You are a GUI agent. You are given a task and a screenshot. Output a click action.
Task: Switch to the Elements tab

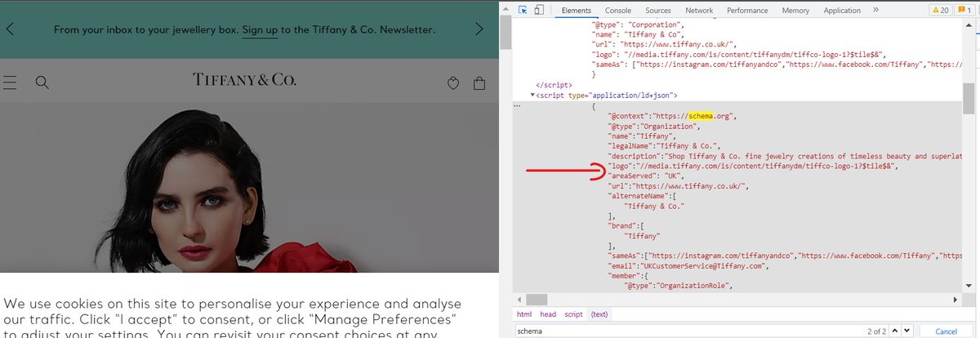[577, 10]
